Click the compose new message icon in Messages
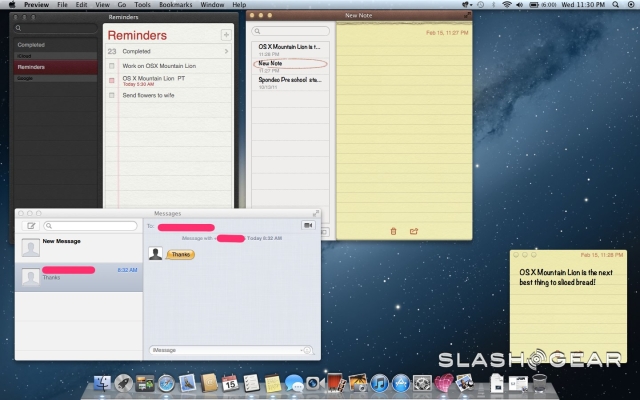Viewport: 640px width, 400px height. [x=30, y=226]
